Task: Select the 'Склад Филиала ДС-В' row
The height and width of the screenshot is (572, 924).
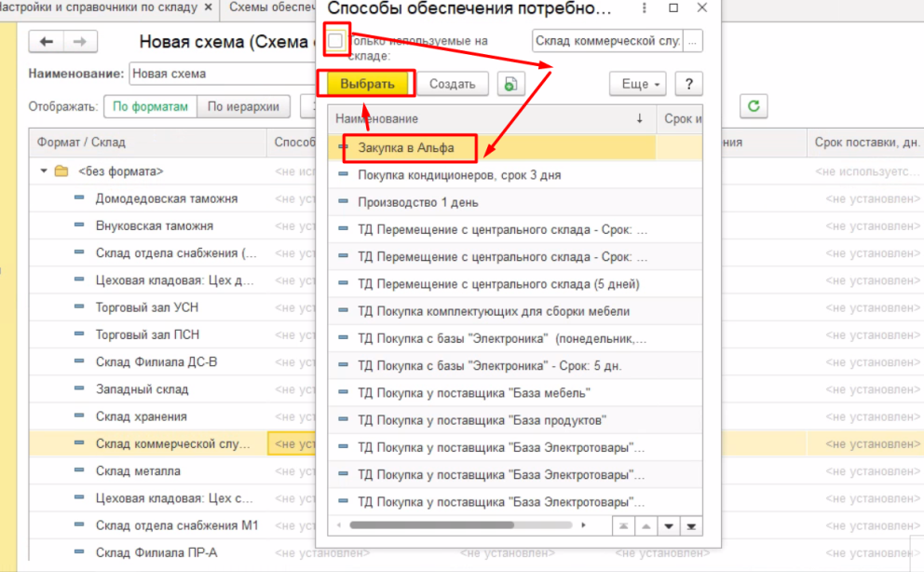Action: pyautogui.click(x=156, y=361)
